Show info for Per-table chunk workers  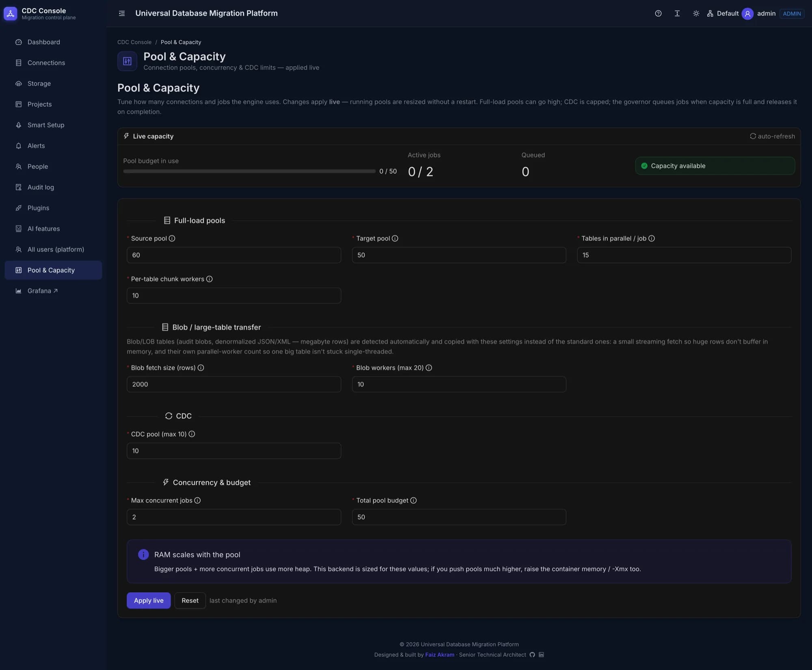(x=209, y=279)
